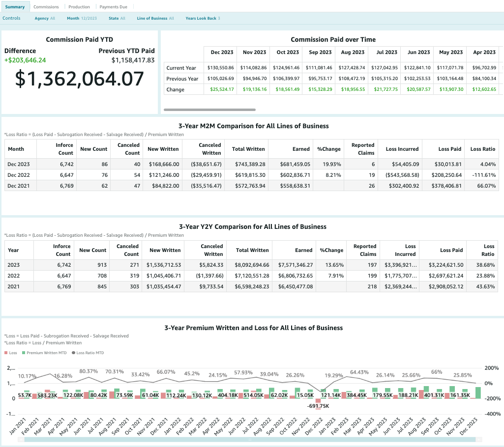Click the Dec 2022 negative loss bar
This screenshot has height=447, width=504.
[318, 401]
